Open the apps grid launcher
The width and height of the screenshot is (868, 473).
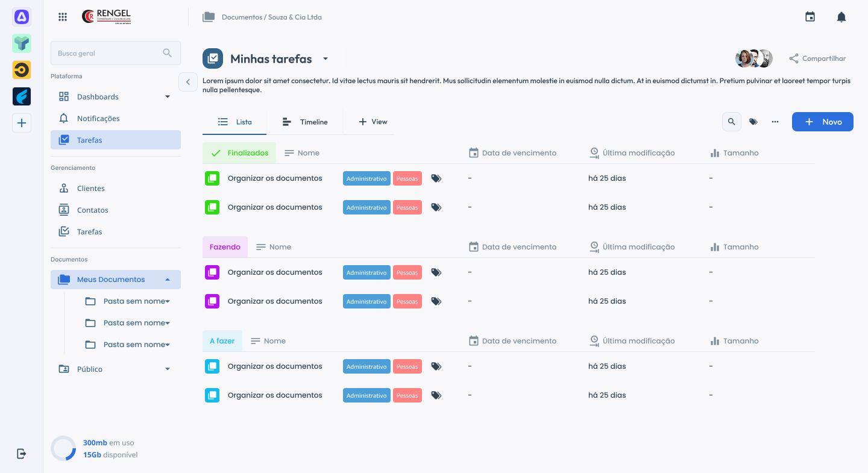click(x=63, y=17)
